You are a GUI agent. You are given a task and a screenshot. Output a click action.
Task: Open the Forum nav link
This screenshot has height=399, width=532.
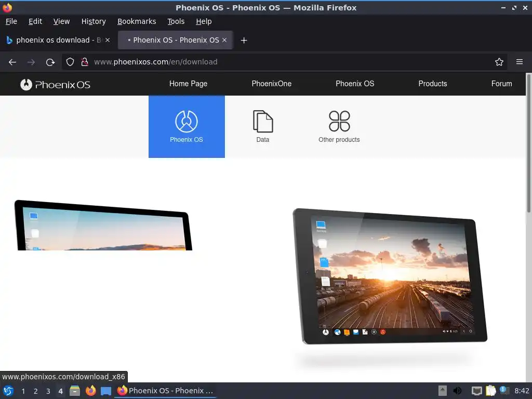pyautogui.click(x=501, y=84)
